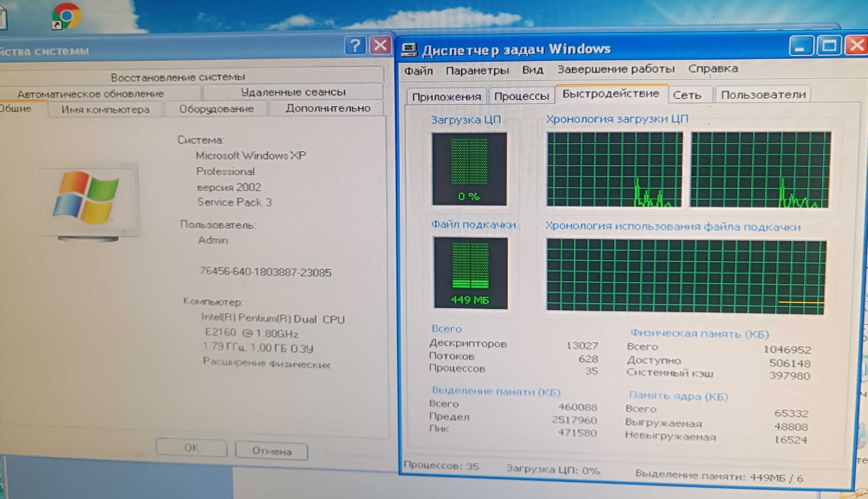Open the Автоматическое обновление tab
The image size is (868, 499).
[x=91, y=94]
